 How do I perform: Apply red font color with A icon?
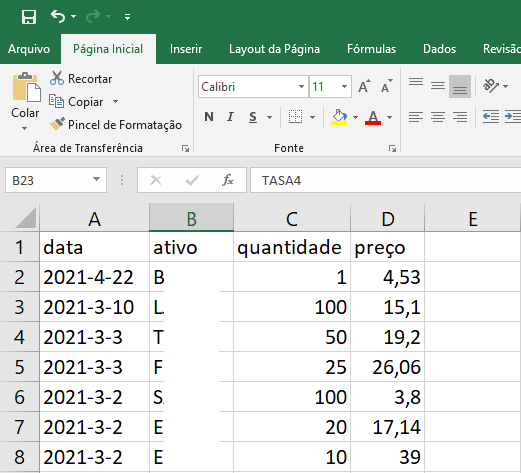373,117
